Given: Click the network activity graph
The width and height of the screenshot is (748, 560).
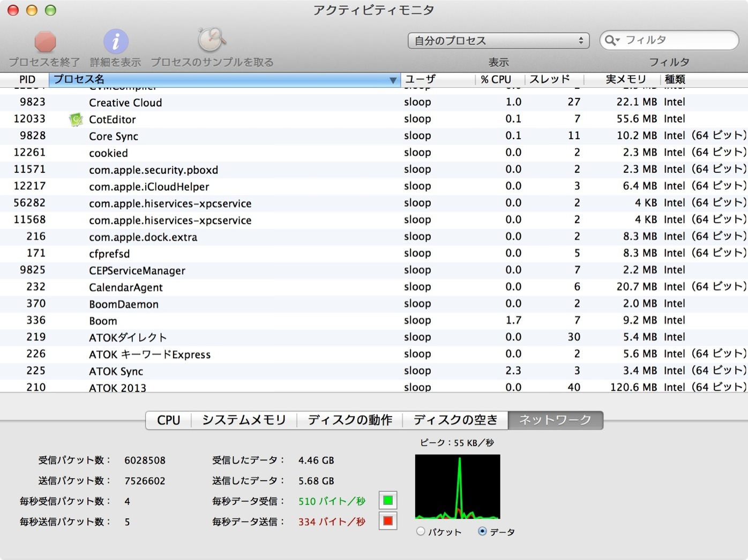Looking at the screenshot, I should pos(458,487).
